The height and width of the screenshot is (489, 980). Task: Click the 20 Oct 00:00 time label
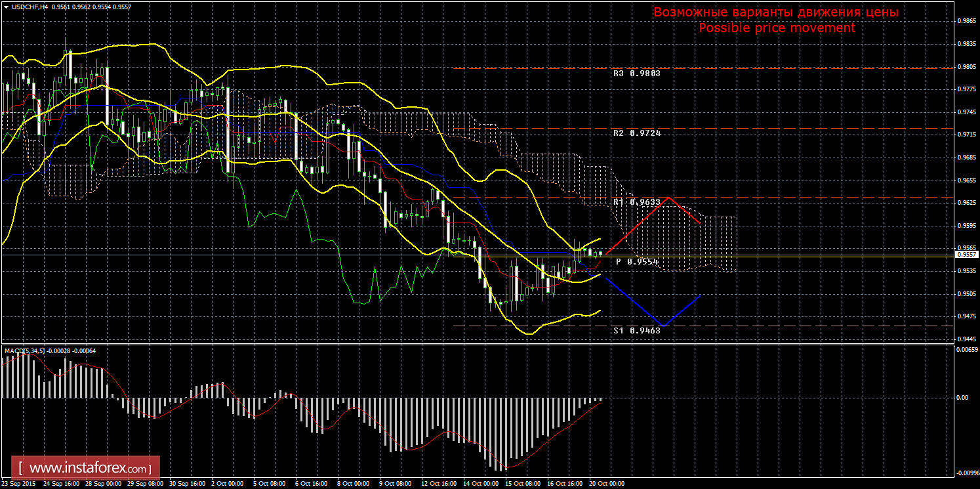point(605,484)
